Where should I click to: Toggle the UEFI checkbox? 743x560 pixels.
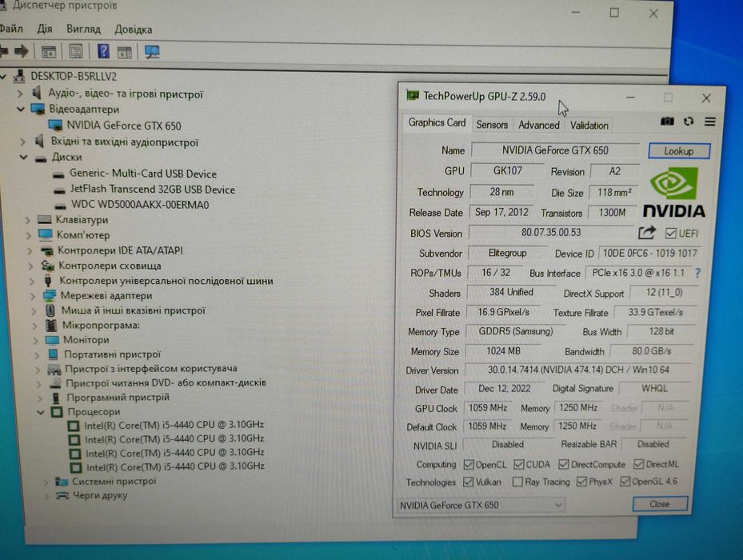click(x=670, y=234)
